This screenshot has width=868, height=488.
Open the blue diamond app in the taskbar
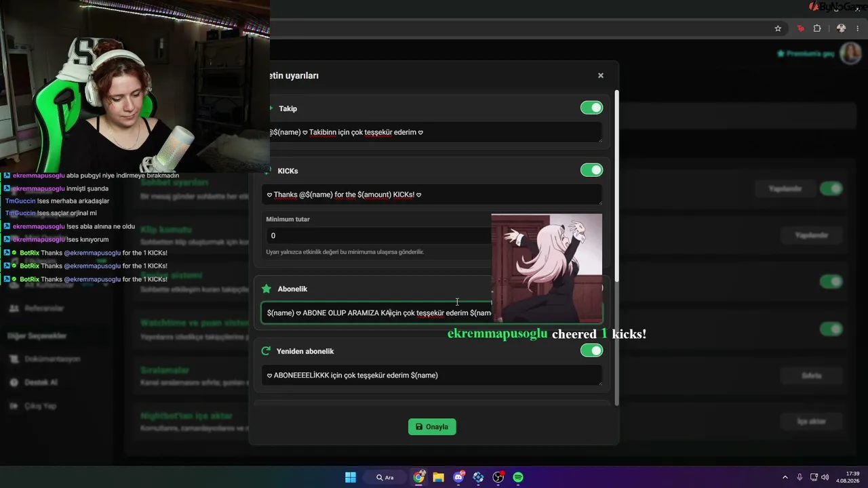click(478, 477)
